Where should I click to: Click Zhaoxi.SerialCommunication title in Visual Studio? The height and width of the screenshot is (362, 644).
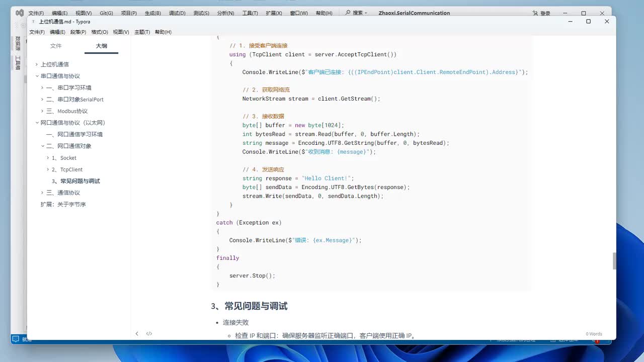(414, 13)
